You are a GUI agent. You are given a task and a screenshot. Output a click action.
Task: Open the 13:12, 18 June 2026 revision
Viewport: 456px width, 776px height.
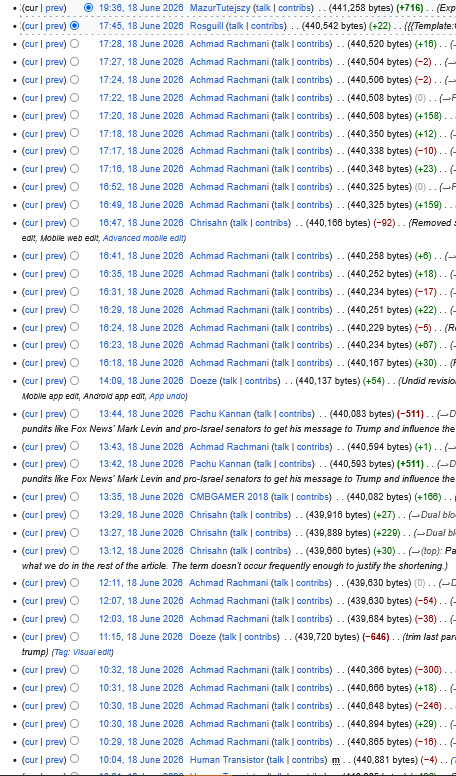[141, 551]
